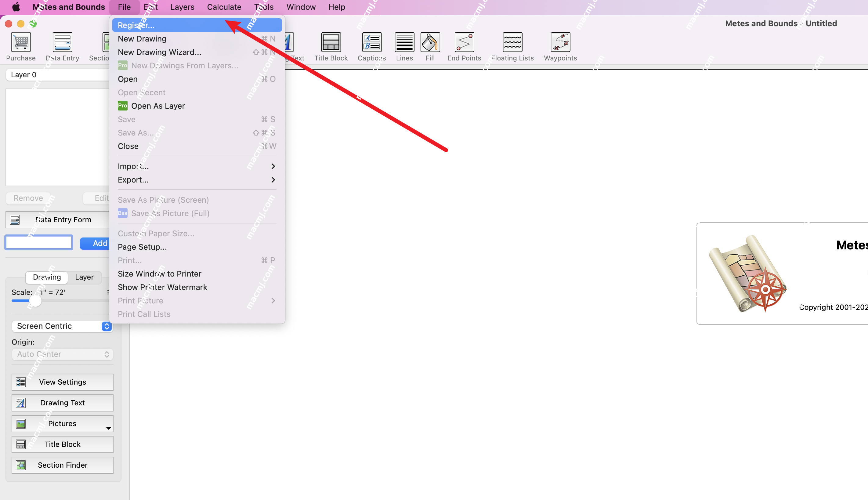Click the View Settings list icon
This screenshot has width=868, height=500.
pos(21,382)
